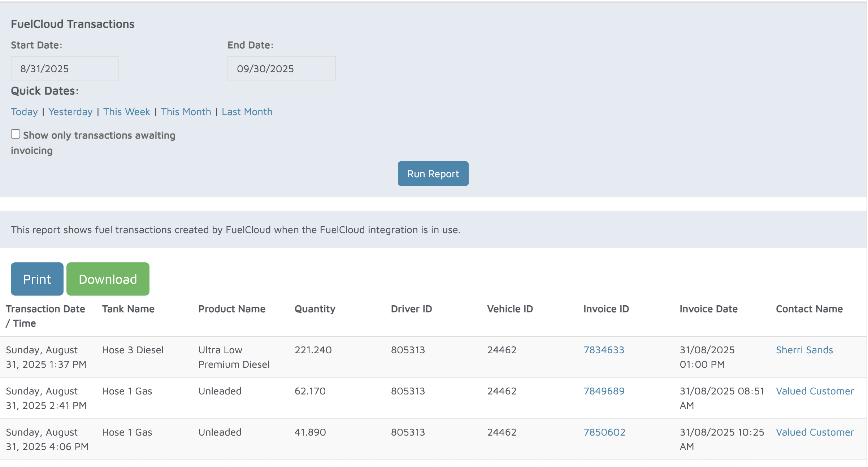This screenshot has height=467, width=868.
Task: Open invoice 7850602
Action: click(604, 432)
